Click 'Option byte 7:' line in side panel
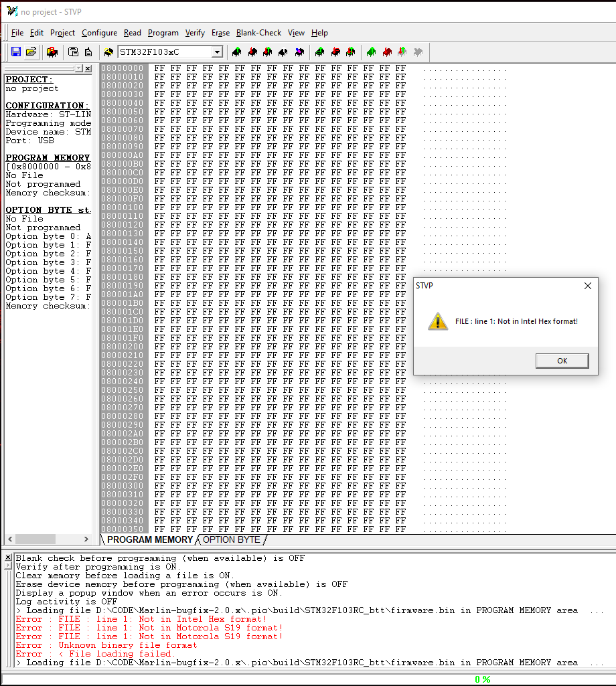The width and height of the screenshot is (616, 686). (48, 297)
